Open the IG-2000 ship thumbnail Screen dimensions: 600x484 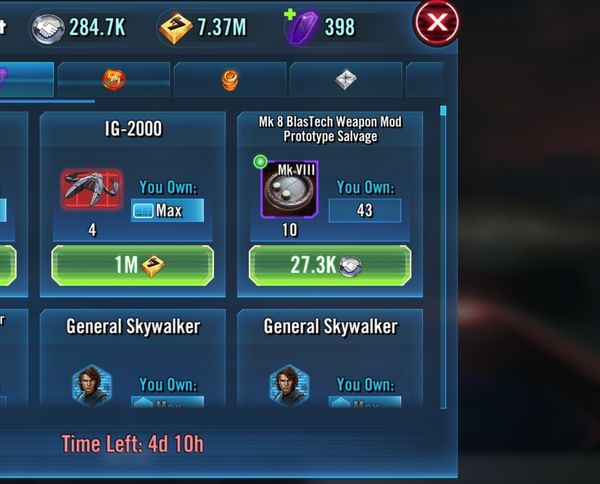(x=92, y=189)
